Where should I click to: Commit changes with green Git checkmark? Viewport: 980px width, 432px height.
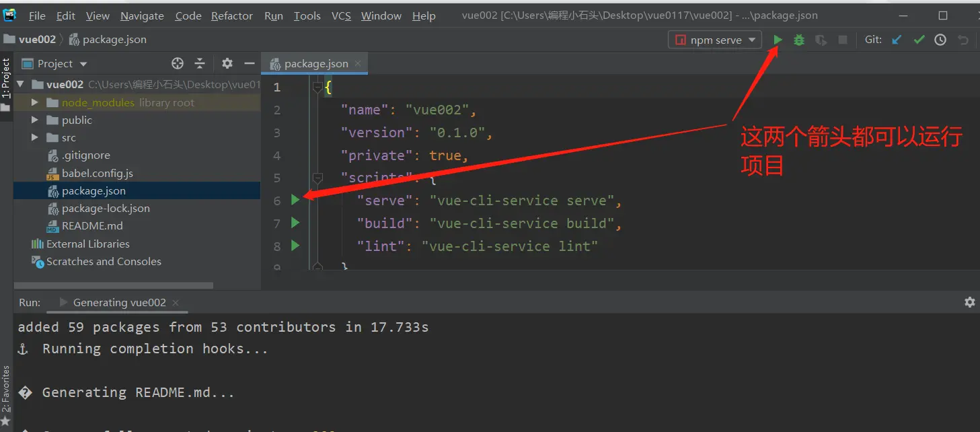(919, 40)
